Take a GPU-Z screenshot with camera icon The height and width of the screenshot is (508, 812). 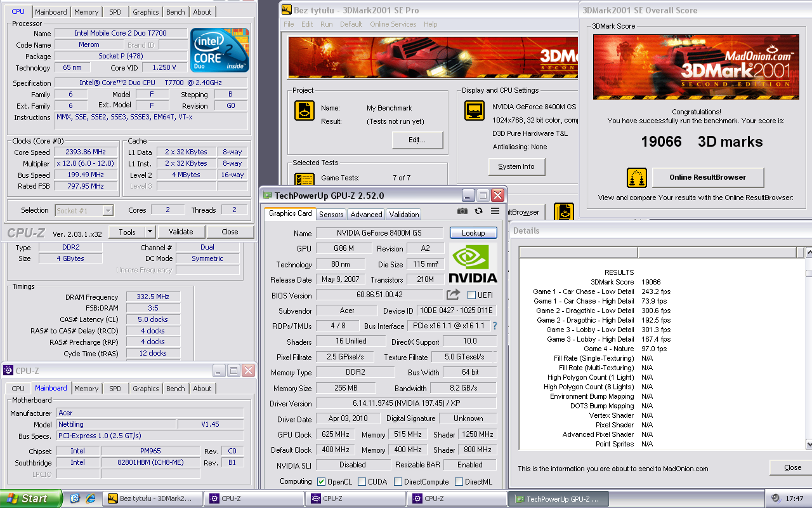462,211
